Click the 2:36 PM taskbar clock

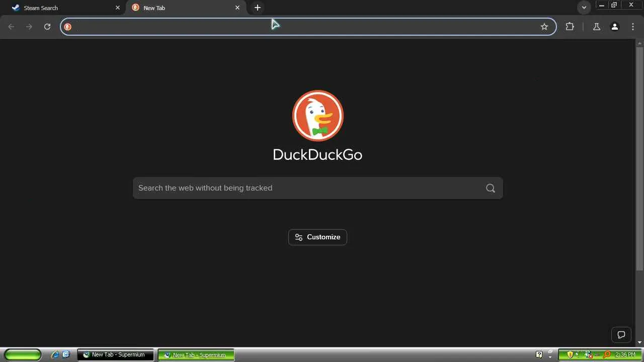click(625, 355)
